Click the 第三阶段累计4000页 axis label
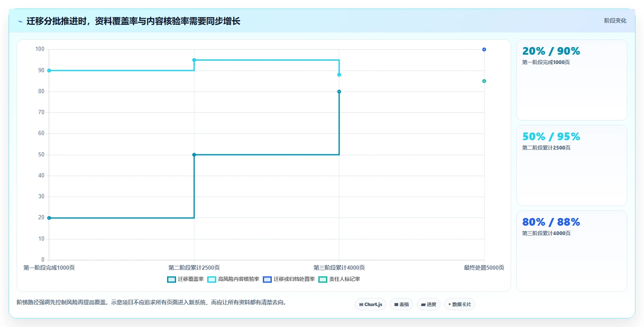 pyautogui.click(x=339, y=268)
